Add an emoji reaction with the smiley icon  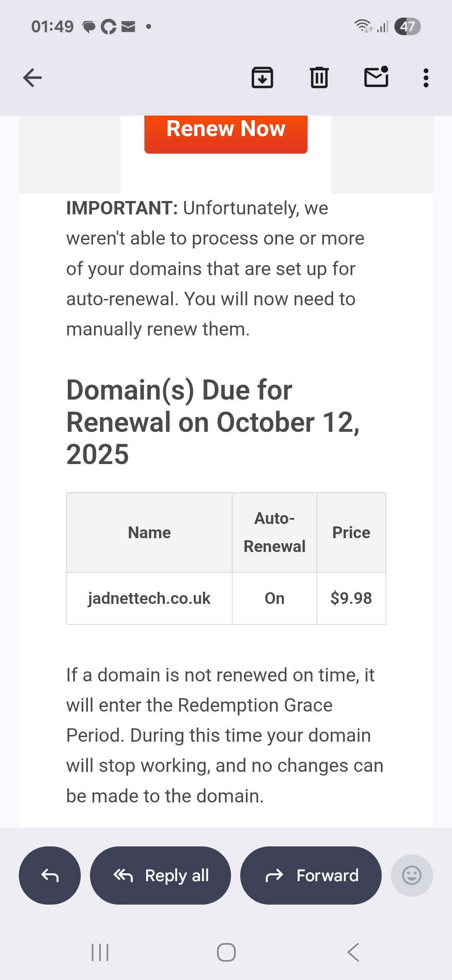[411, 875]
